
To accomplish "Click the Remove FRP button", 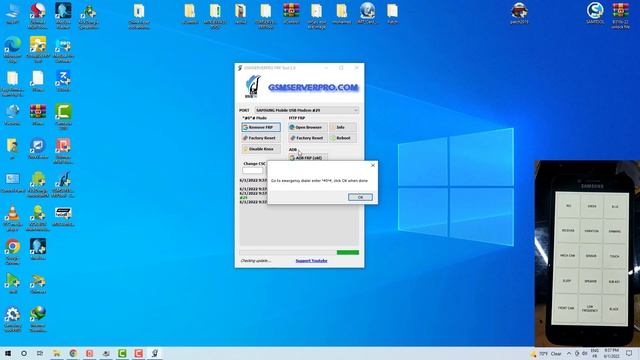I will [261, 127].
